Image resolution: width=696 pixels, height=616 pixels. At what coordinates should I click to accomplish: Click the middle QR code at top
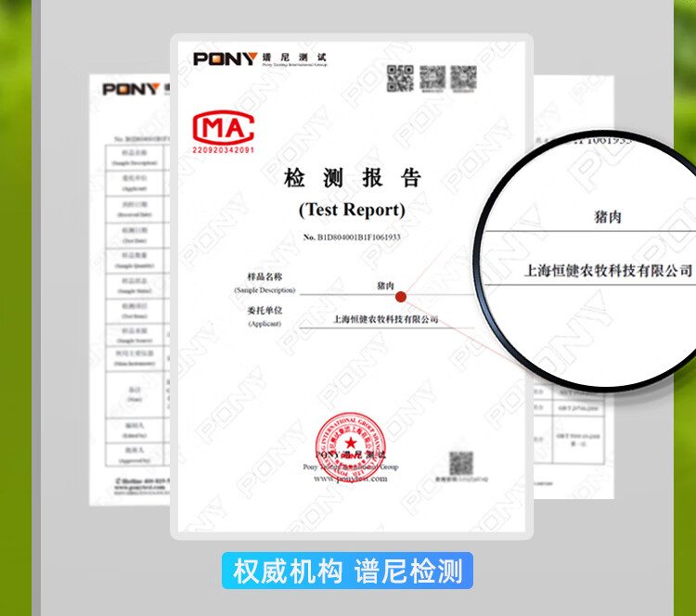432,78
